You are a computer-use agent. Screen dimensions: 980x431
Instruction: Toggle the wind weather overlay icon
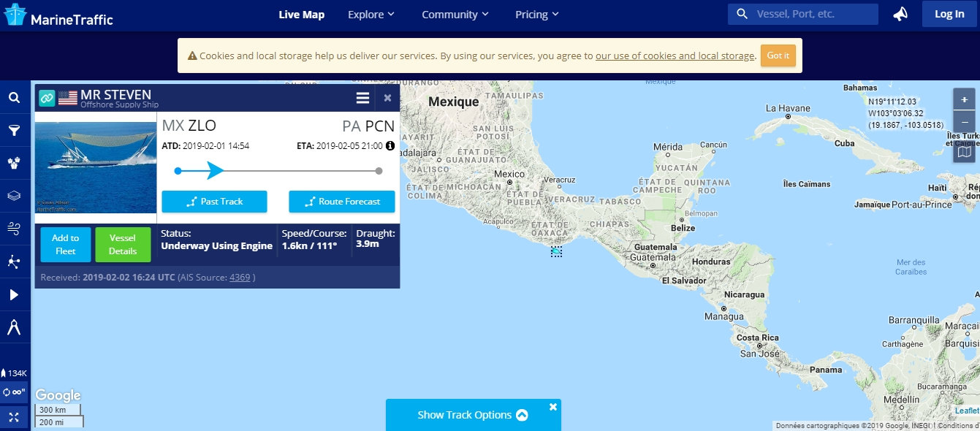coord(14,229)
